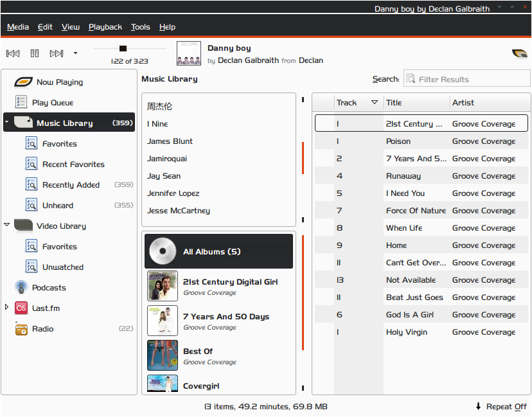Click the Best Of album cover
The height and width of the screenshot is (417, 532).
point(163,355)
